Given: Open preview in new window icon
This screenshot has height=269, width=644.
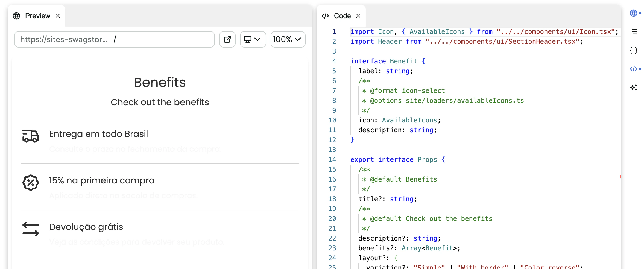Looking at the screenshot, I should (x=227, y=39).
